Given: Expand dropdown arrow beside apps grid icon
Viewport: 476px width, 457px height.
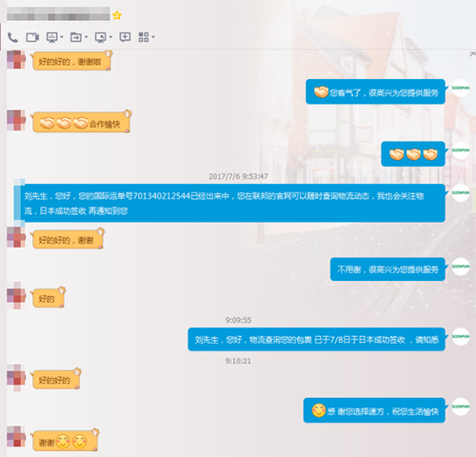Looking at the screenshot, I should pos(153,37).
